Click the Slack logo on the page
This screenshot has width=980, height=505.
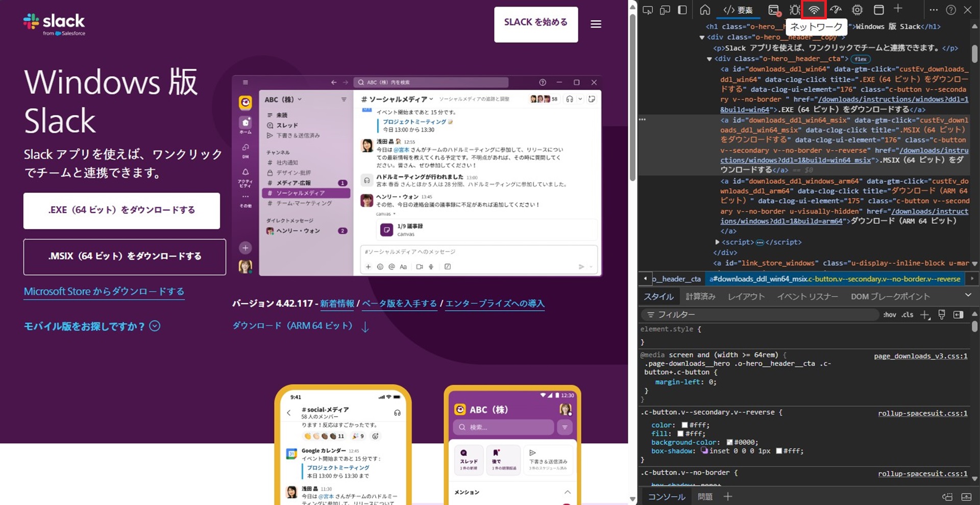pos(54,24)
